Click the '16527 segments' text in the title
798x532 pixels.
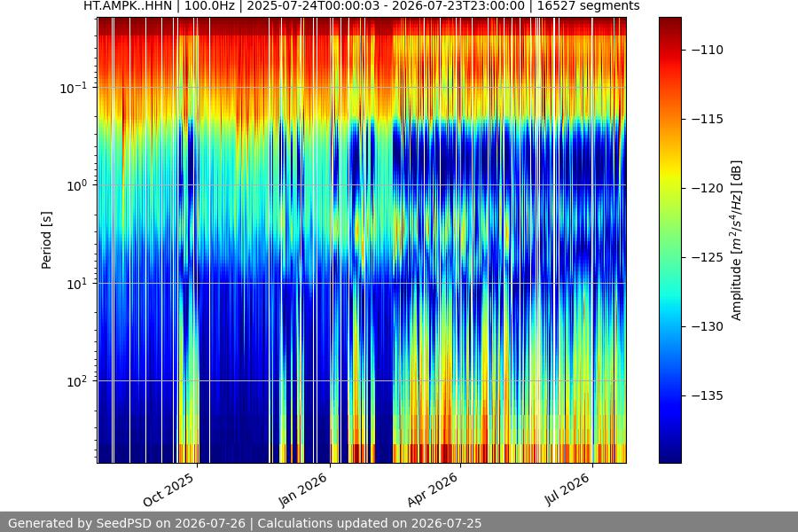589,6
